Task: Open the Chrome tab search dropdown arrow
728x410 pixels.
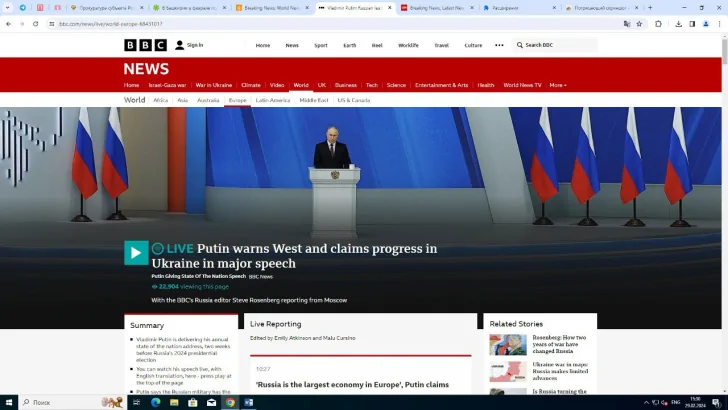Action: pyautogui.click(x=8, y=7)
